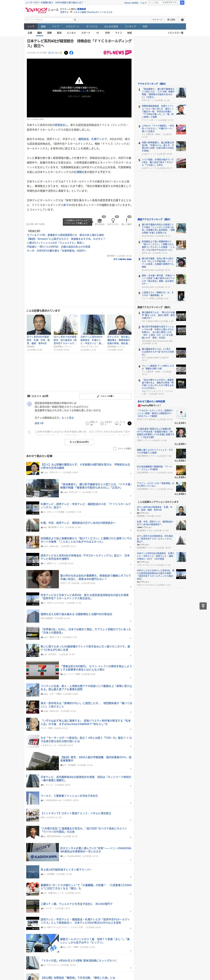
Task: Open the Yahoo! JAPAN News logo
Action: [x=42, y=10]
